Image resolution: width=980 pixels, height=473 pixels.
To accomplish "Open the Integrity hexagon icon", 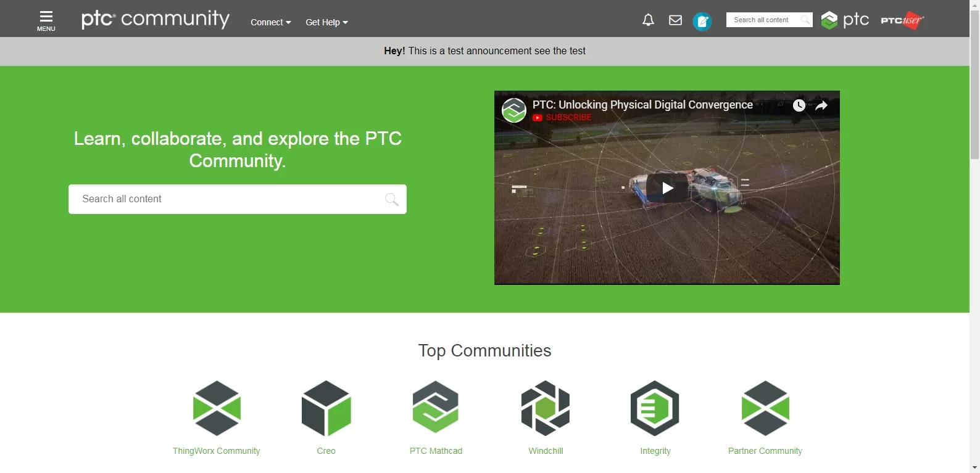I will coord(655,408).
